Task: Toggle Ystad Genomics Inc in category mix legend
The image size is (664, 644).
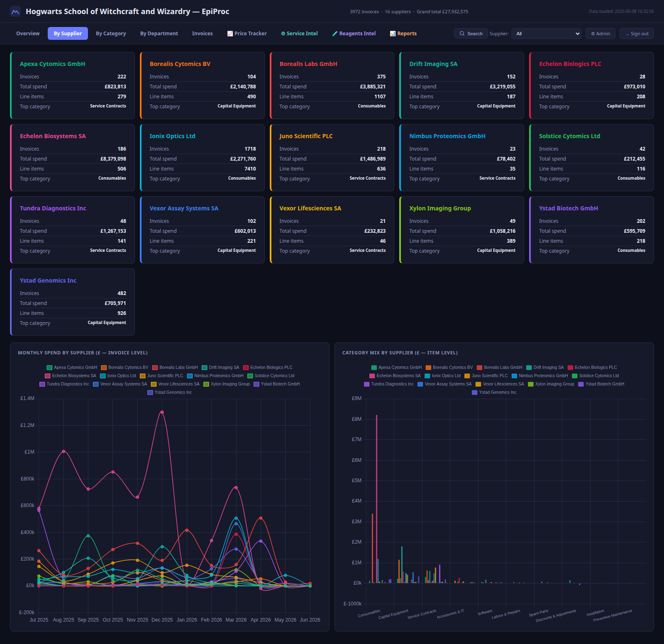Action: click(x=494, y=393)
